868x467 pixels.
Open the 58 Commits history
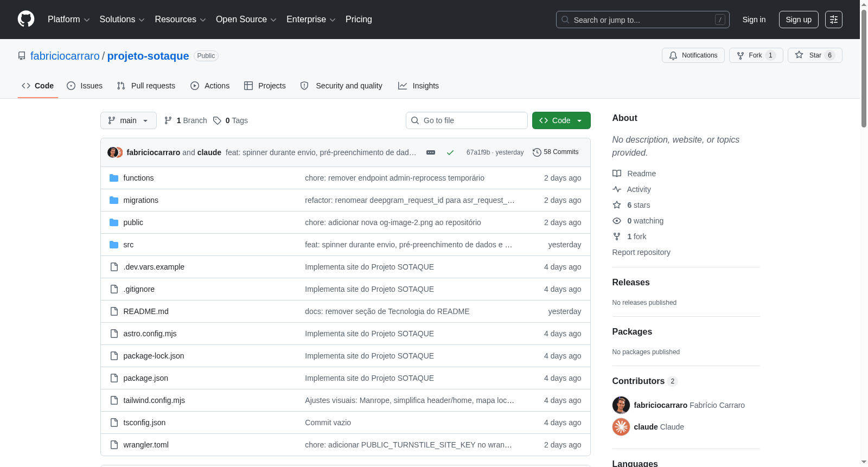556,152
